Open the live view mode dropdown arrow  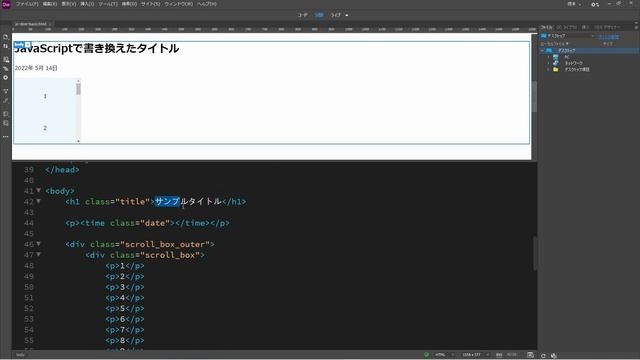[347, 16]
